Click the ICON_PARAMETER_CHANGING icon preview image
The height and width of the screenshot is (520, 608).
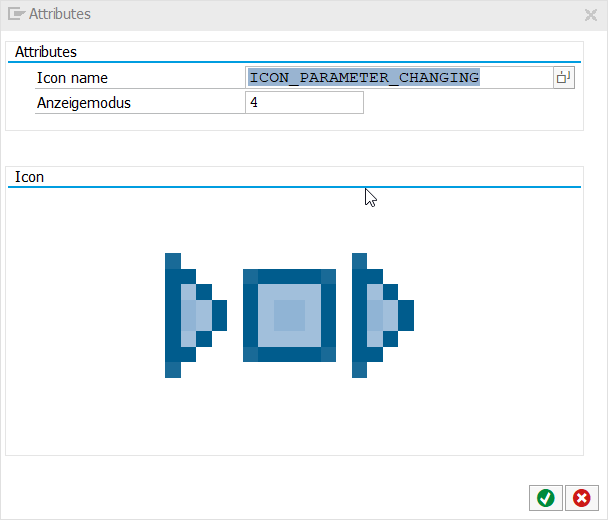coord(289,315)
